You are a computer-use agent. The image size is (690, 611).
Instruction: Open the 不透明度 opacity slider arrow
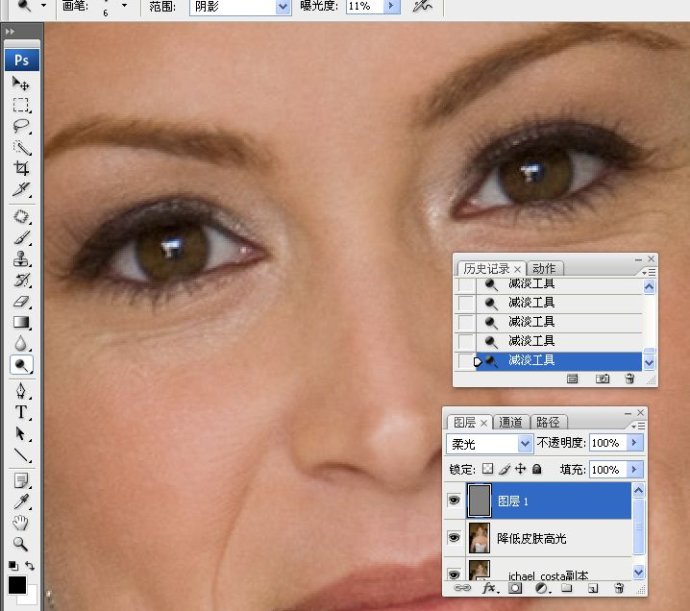[635, 442]
